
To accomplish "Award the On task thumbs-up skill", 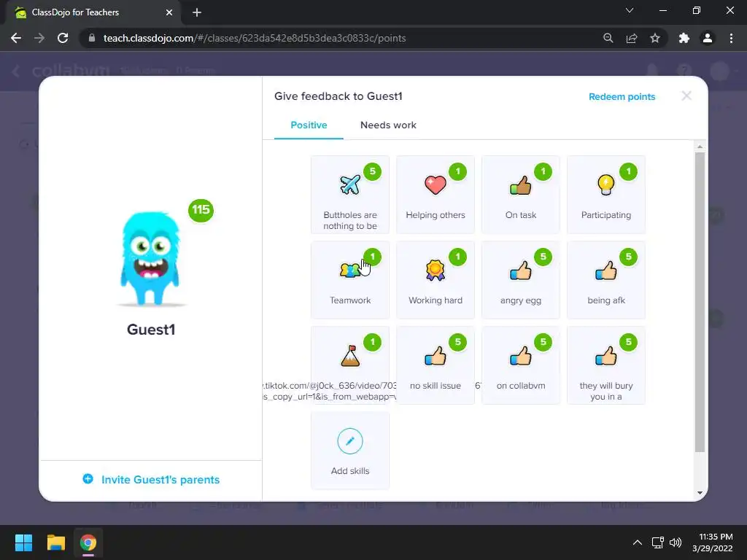I will pyautogui.click(x=521, y=195).
